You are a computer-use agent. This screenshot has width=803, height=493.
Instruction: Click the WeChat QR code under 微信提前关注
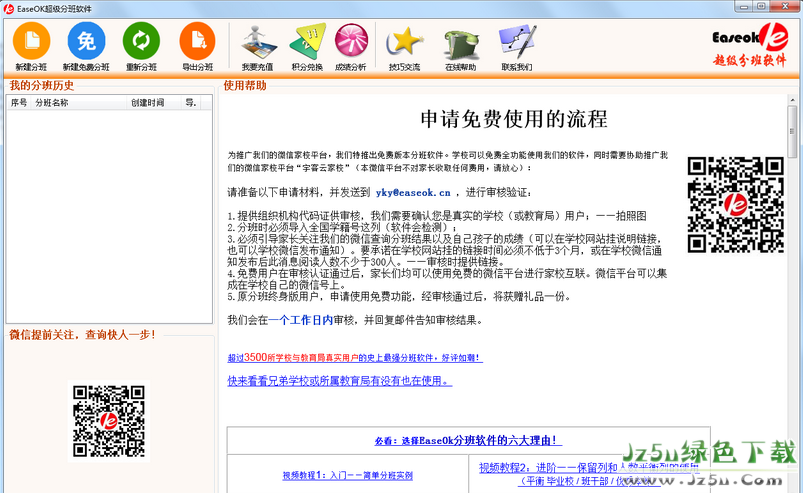(109, 421)
